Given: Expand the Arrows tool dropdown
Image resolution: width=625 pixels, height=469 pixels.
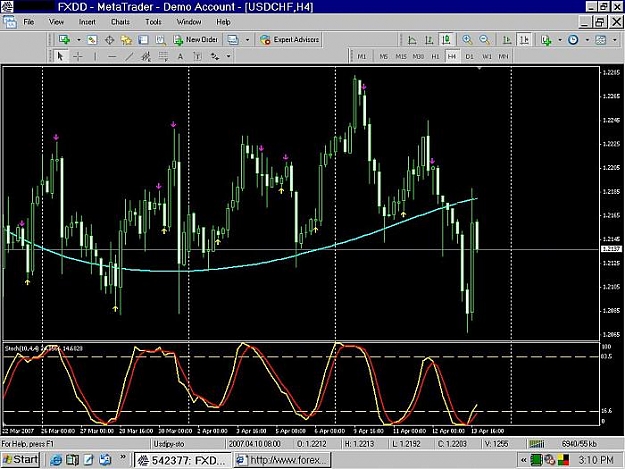Looking at the screenshot, I should 228,57.
